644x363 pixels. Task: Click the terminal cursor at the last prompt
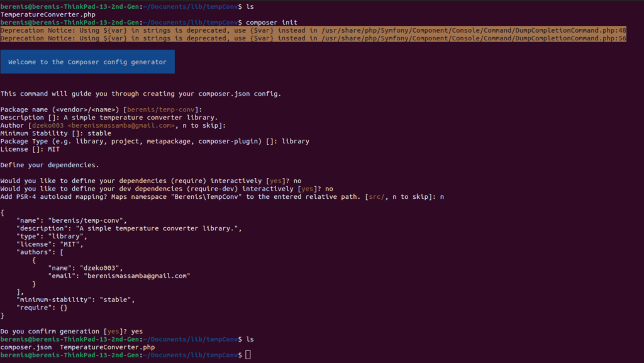pyautogui.click(x=248, y=355)
